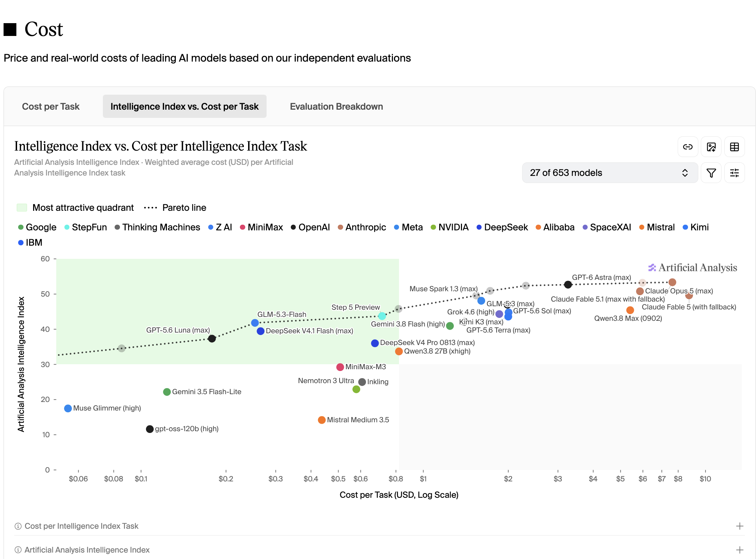The image size is (756, 559).
Task: Toggle Google series in legend
Action: [x=37, y=227]
